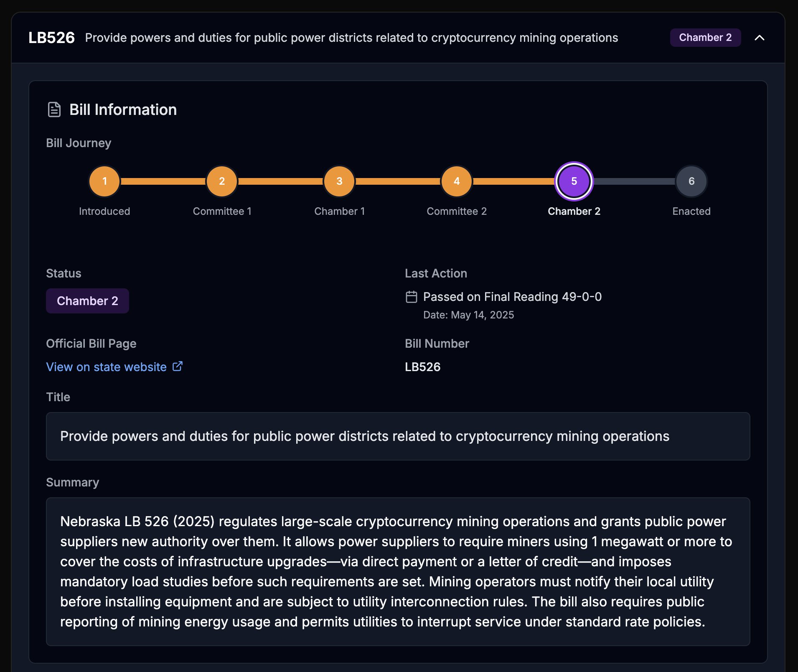Click the Enacted step label
The width and height of the screenshot is (798, 672).
[x=691, y=211]
